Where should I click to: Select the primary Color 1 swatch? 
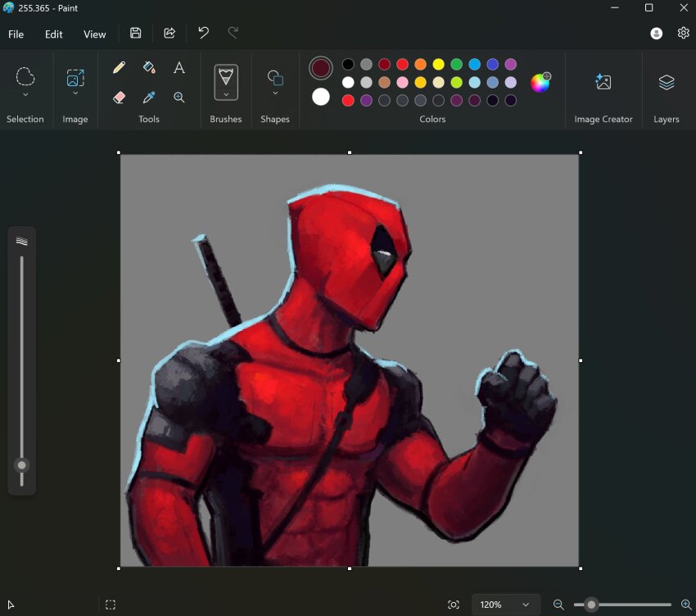point(321,68)
